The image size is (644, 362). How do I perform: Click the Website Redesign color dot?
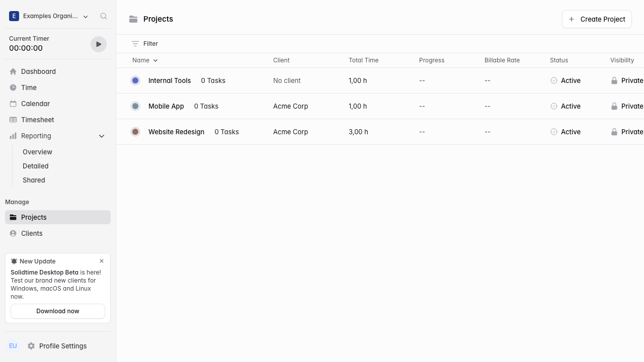(x=135, y=132)
